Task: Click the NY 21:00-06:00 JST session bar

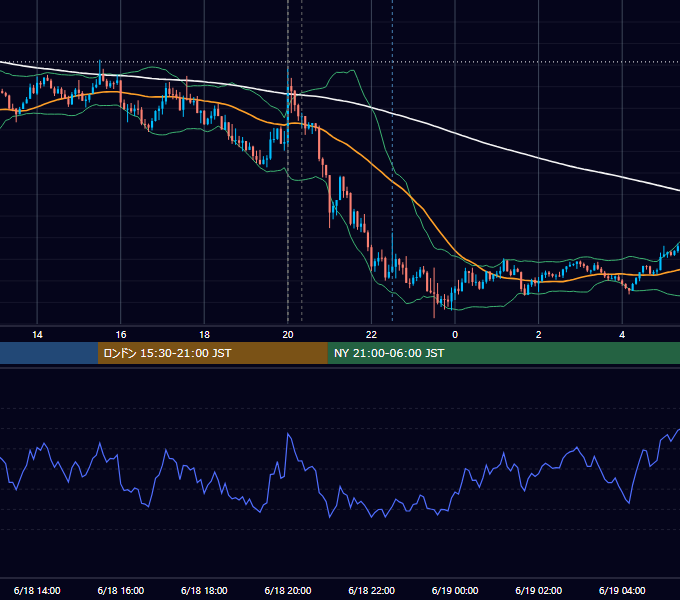Action: click(x=503, y=353)
